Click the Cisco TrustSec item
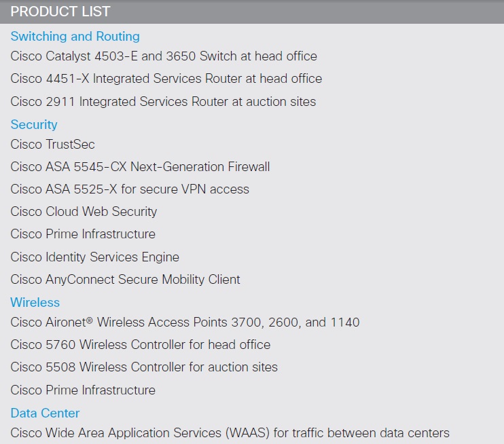 click(x=53, y=144)
